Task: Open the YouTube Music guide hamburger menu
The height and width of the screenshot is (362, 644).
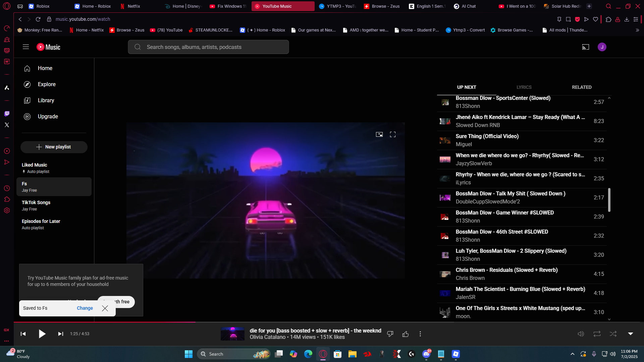Action: pos(26,47)
